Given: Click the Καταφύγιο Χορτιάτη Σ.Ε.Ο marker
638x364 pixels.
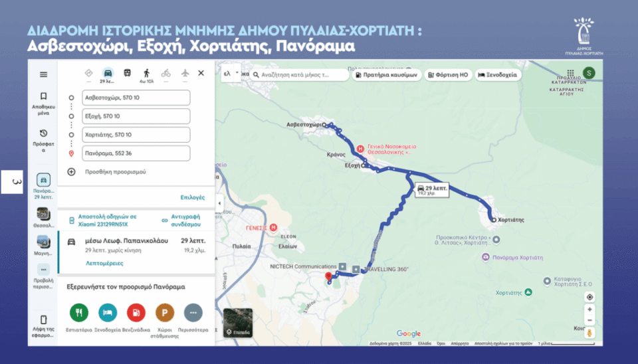Looking at the screenshot, I should point(547,281).
